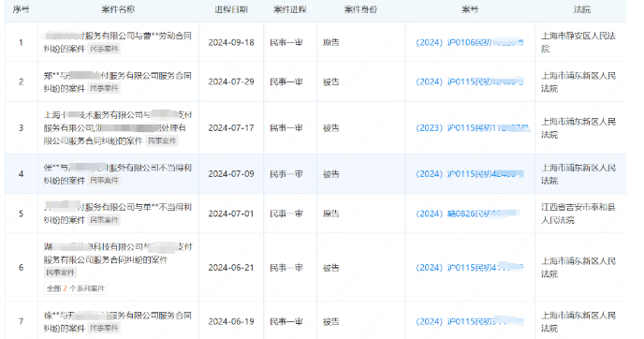
Task: Click 原告 in the 2024-07-01 row
Action: [x=331, y=214]
